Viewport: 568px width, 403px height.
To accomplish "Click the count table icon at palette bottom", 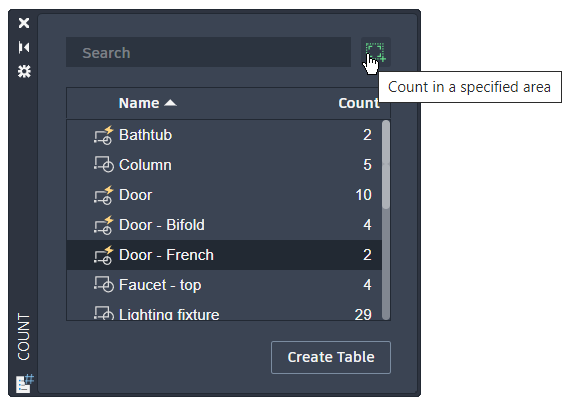I will [x=25, y=383].
